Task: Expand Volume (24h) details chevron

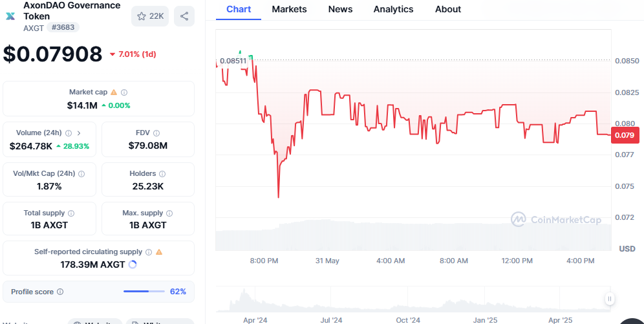Action: 78,133
